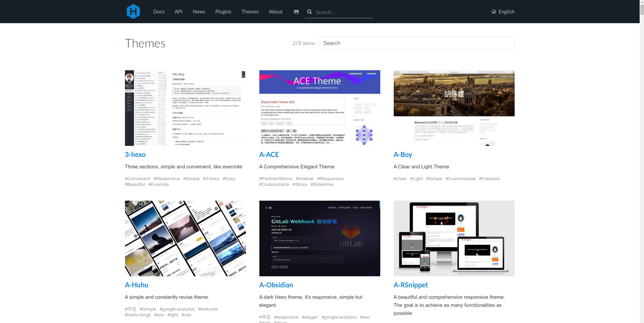
Task: Focus the navbar Search... field
Action: coord(343,12)
